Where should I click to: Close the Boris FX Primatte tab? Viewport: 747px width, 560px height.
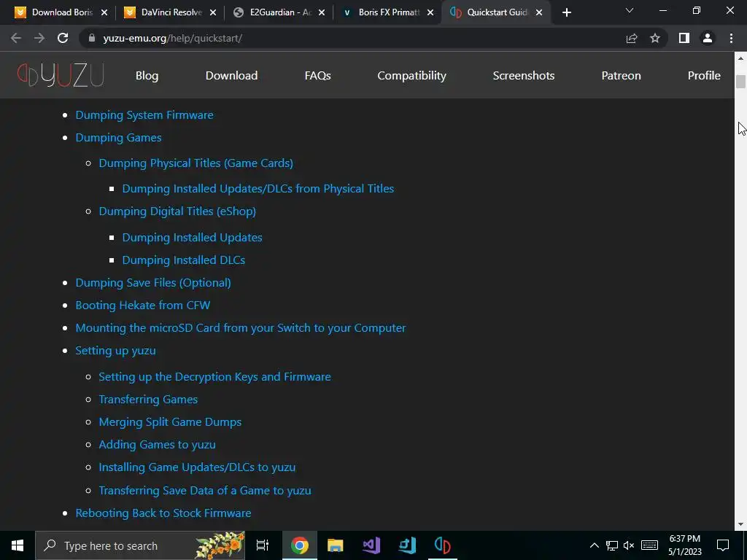point(430,12)
